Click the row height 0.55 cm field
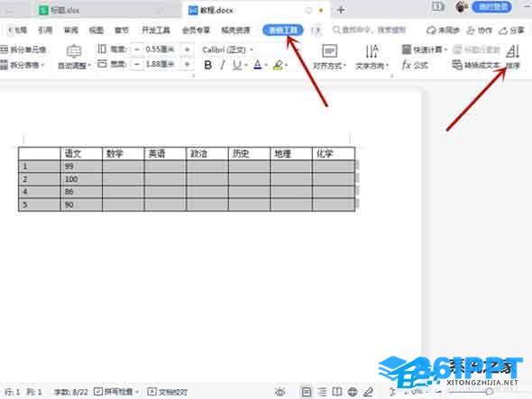This screenshot has height=399, width=532. 160,50
